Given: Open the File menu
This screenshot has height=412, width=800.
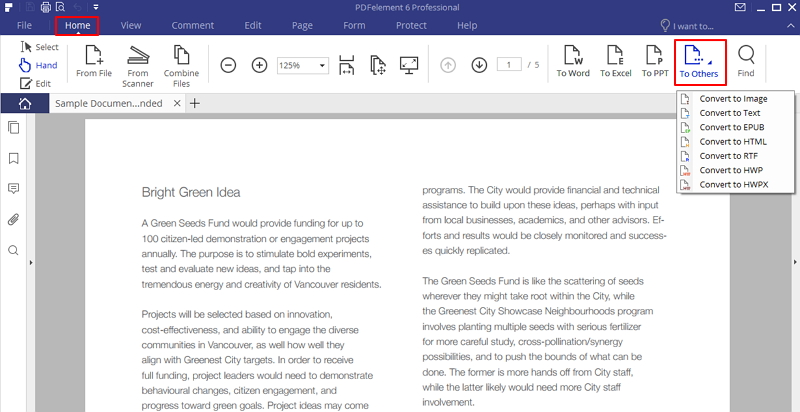Looking at the screenshot, I should click(x=24, y=25).
